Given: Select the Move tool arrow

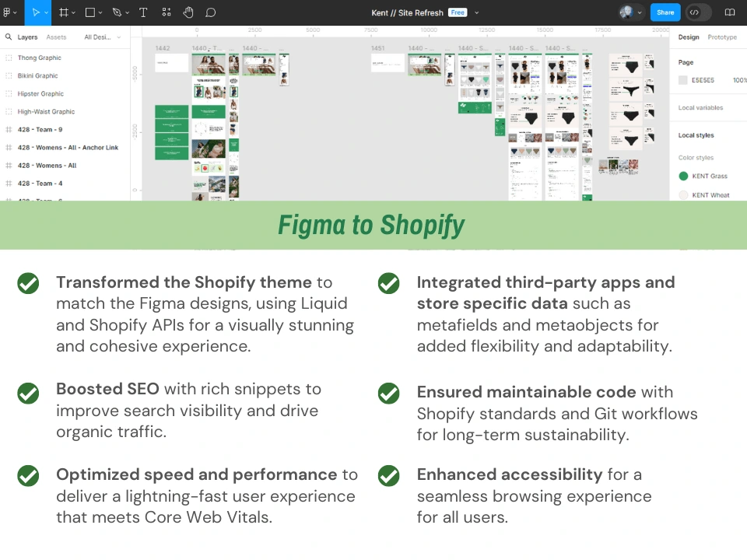Looking at the screenshot, I should 35,12.
